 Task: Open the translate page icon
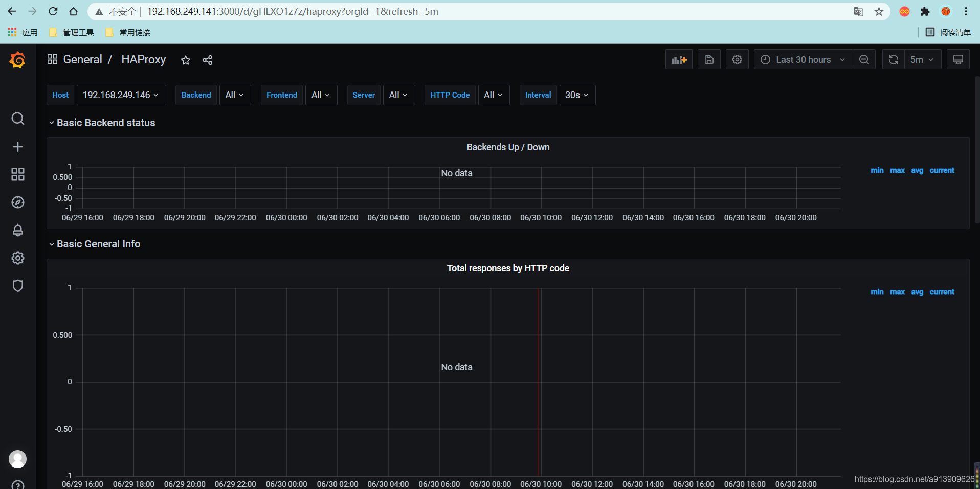click(858, 11)
